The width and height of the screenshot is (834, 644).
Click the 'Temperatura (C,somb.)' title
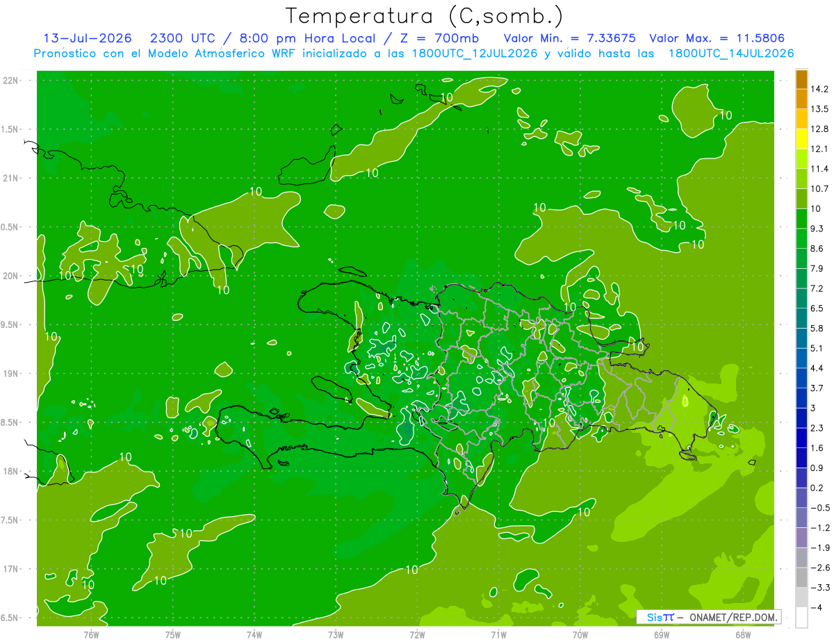click(425, 16)
